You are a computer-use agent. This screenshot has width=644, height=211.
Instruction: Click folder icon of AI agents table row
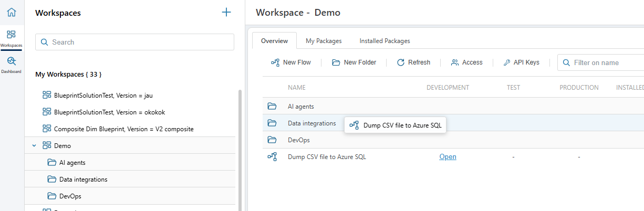[272, 107]
